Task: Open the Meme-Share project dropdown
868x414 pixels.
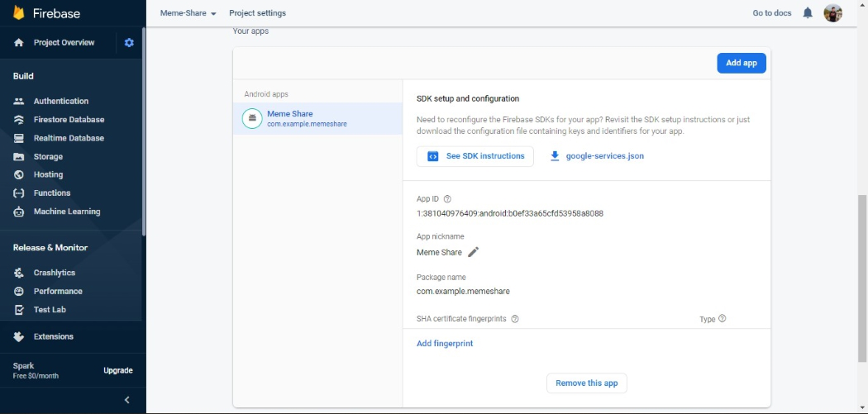Action: coord(188,13)
